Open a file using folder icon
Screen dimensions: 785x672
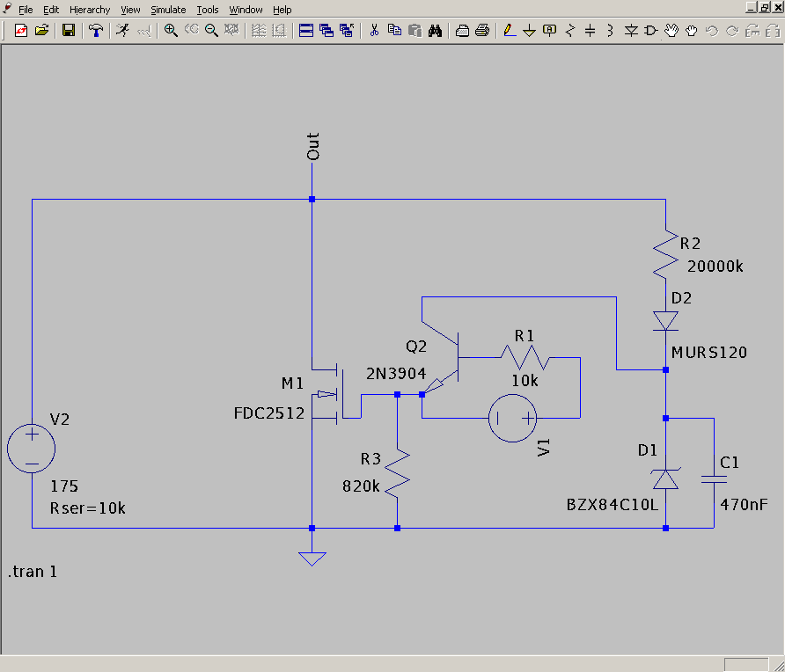(x=42, y=31)
